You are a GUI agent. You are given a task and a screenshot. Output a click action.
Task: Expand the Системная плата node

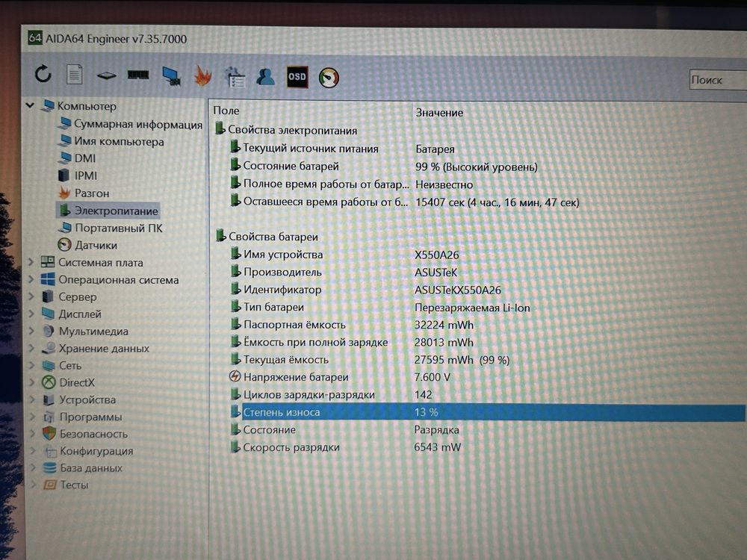tap(31, 262)
